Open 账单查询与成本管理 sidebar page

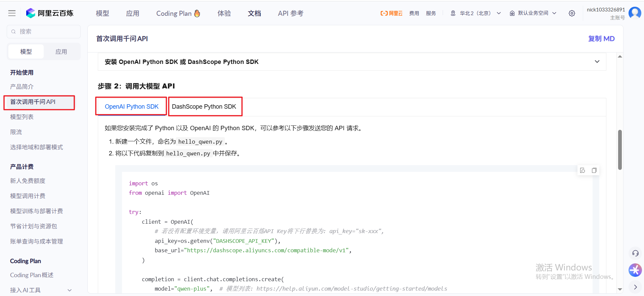[37, 242]
